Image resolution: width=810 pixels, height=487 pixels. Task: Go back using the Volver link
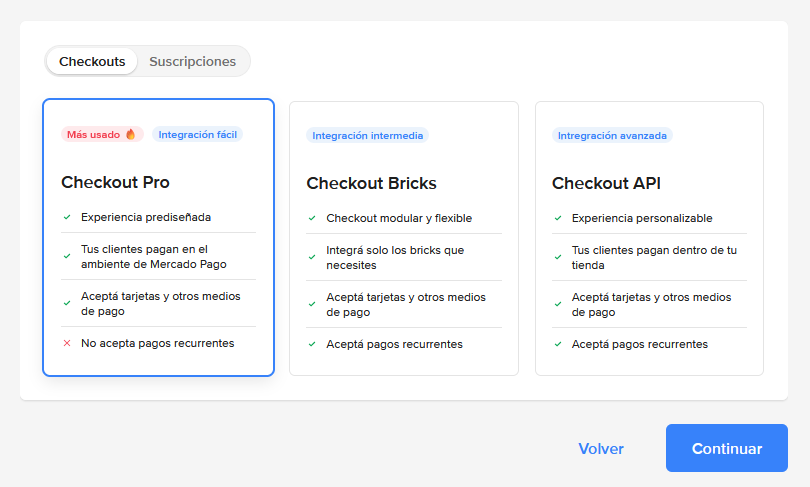coord(601,448)
